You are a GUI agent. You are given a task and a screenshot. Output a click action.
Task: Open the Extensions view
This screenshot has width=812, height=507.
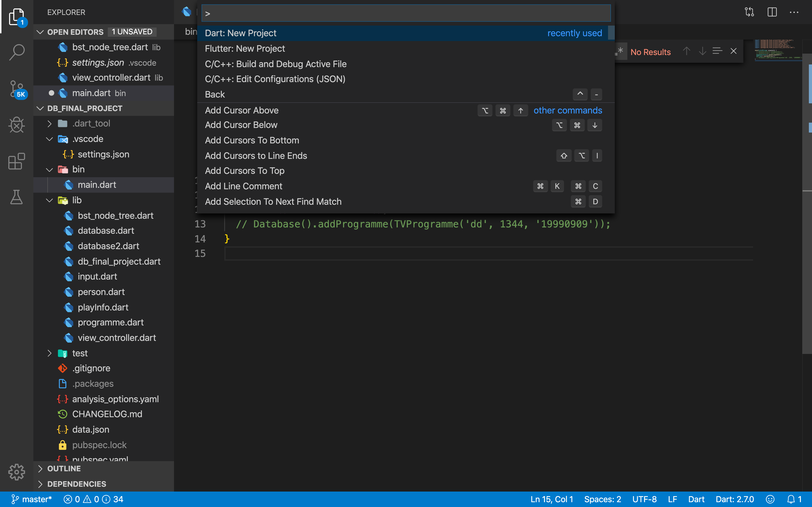coord(16,161)
